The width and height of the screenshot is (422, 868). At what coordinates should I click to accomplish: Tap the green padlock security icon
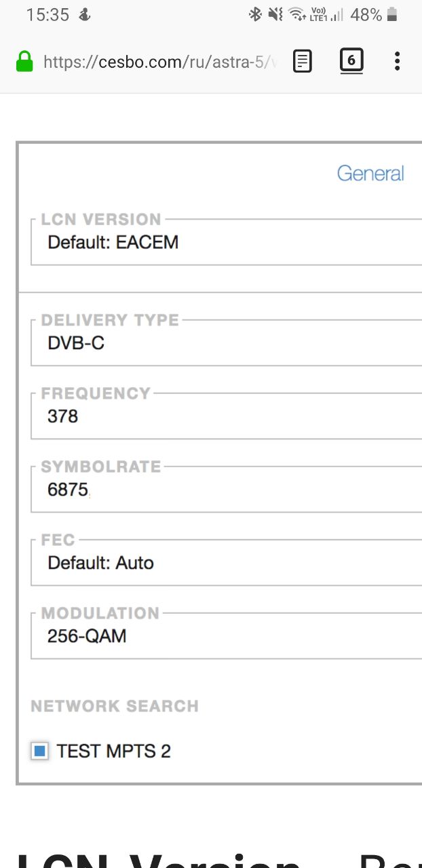click(24, 62)
